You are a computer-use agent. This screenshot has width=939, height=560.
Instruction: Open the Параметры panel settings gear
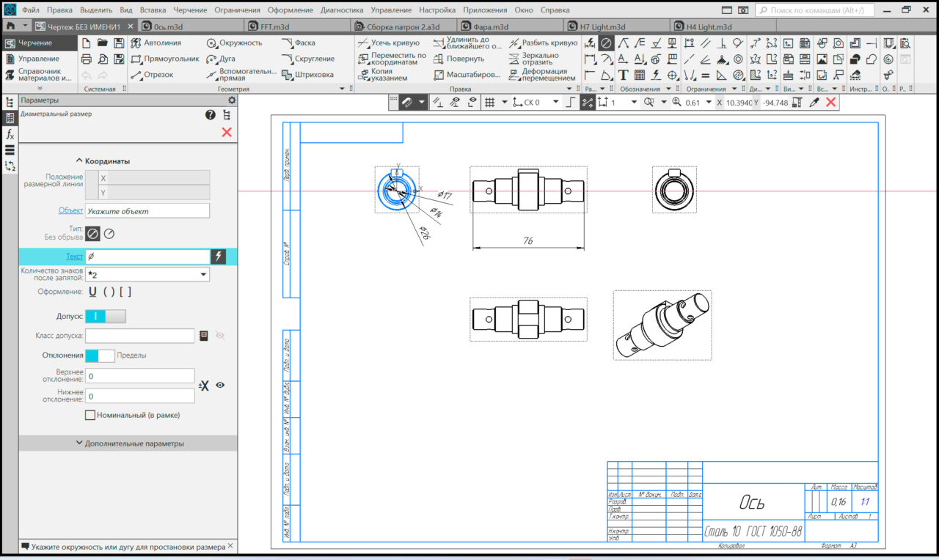pos(232,100)
